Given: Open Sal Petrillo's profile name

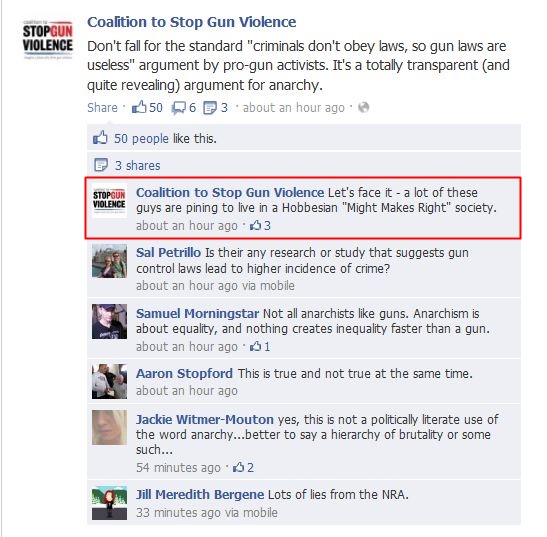Looking at the screenshot, I should point(168,252).
